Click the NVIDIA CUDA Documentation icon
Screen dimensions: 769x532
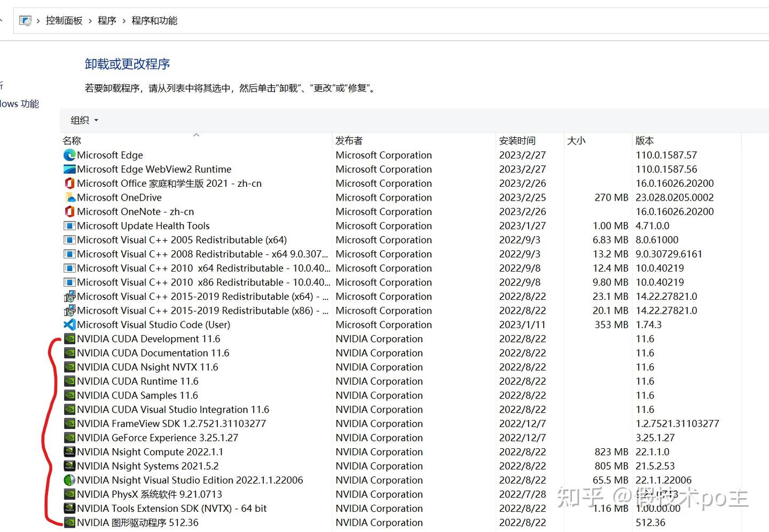pos(69,353)
